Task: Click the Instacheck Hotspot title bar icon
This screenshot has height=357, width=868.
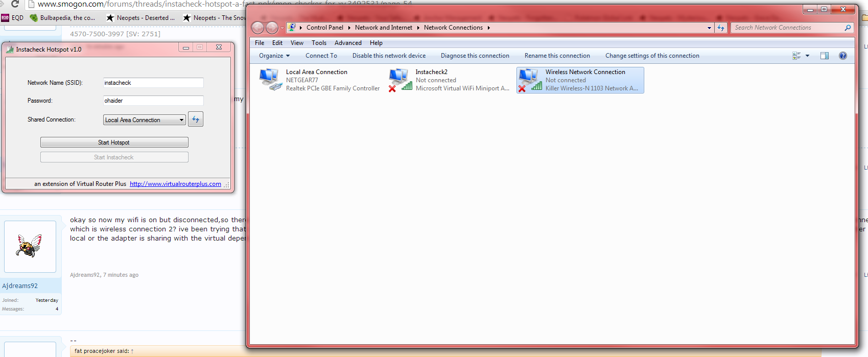Action: coord(10,49)
